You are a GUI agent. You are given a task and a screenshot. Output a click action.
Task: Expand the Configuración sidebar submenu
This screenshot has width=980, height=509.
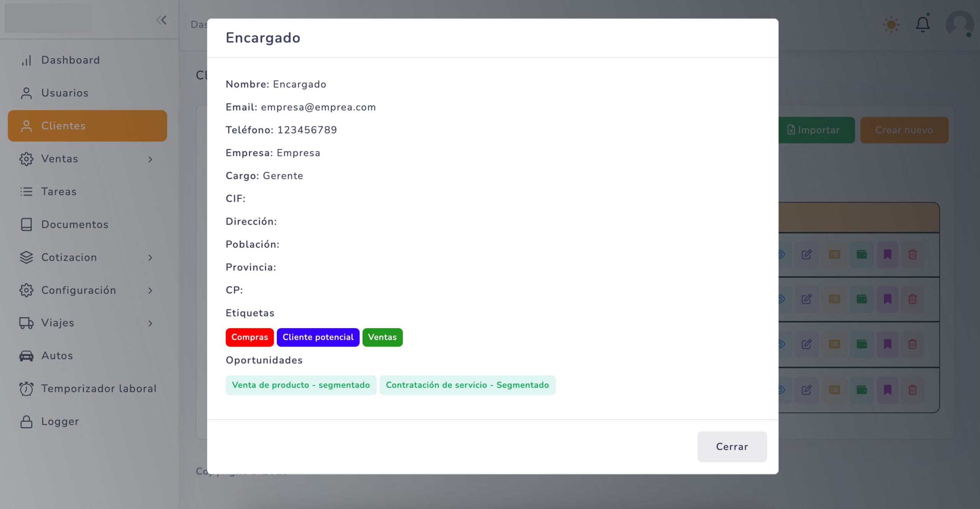point(87,290)
